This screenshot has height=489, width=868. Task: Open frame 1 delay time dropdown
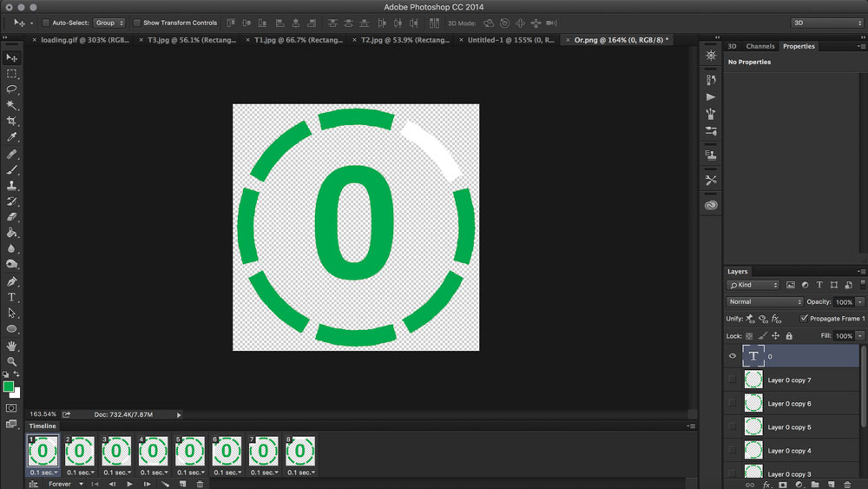coord(43,472)
